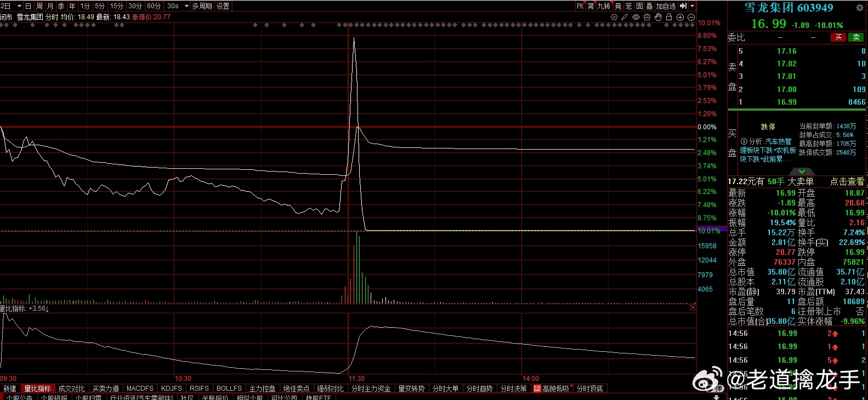Screen dimensions: 868x400
Task: Select the hand pan tool icon
Action: (x=658, y=17)
